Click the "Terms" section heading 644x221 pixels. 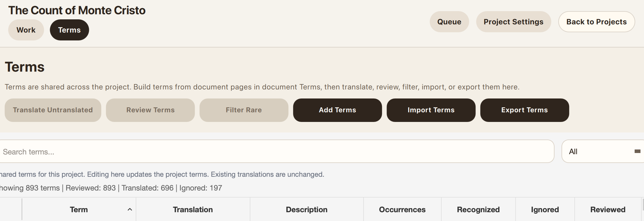(x=25, y=67)
